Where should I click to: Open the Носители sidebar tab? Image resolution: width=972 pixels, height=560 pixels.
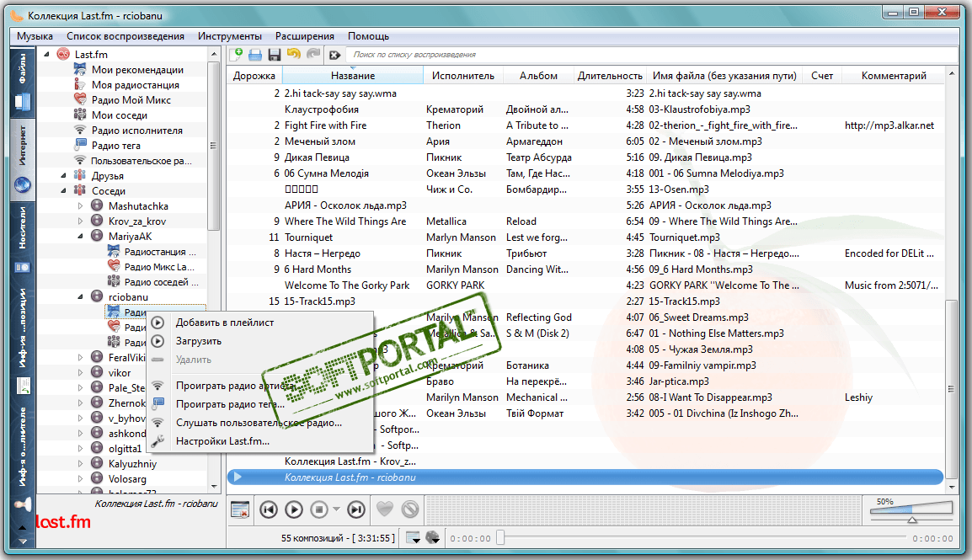tap(22, 240)
